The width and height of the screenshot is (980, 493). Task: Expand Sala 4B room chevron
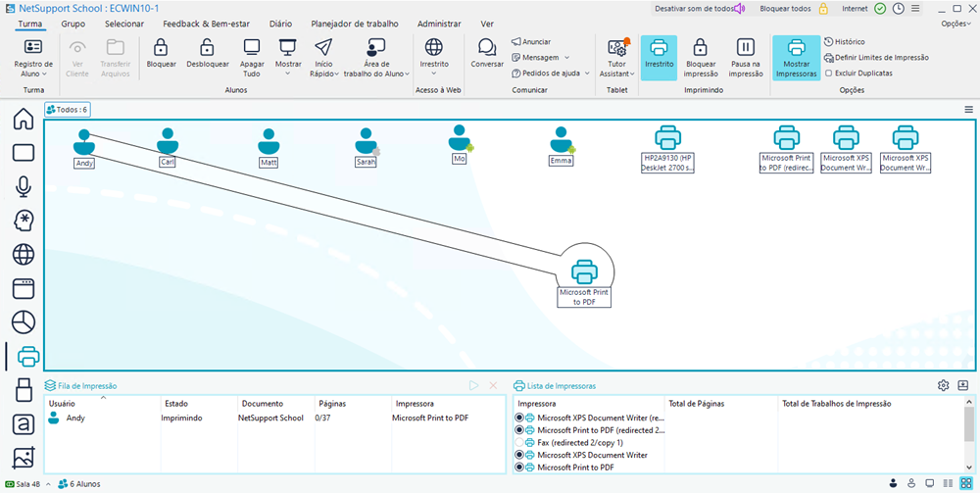click(48, 484)
